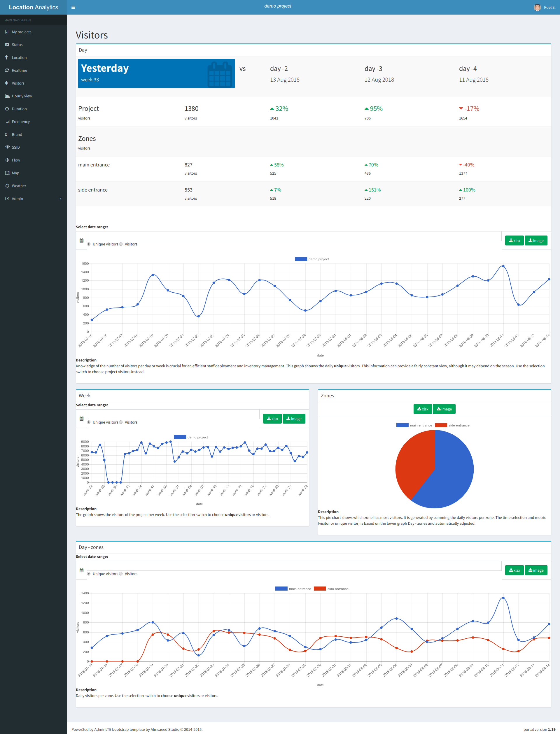
Task: Click calendar icon in Week date range
Action: pos(81,419)
